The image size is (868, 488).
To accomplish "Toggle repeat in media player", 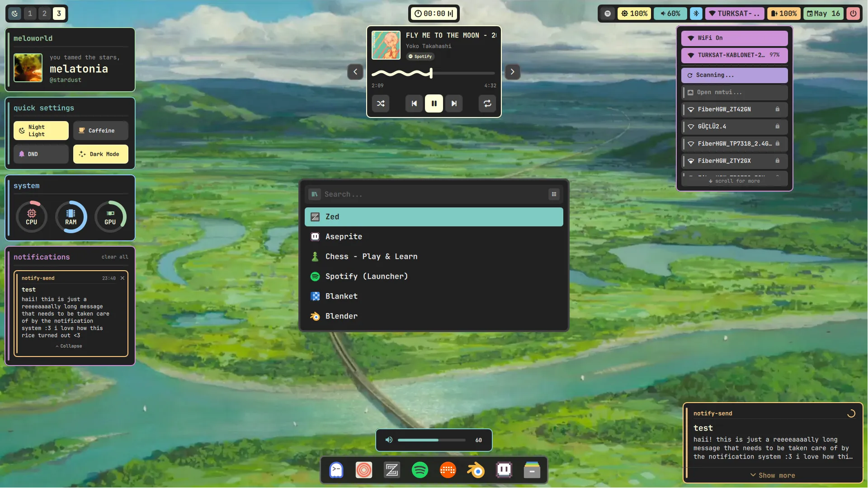I will pos(487,103).
